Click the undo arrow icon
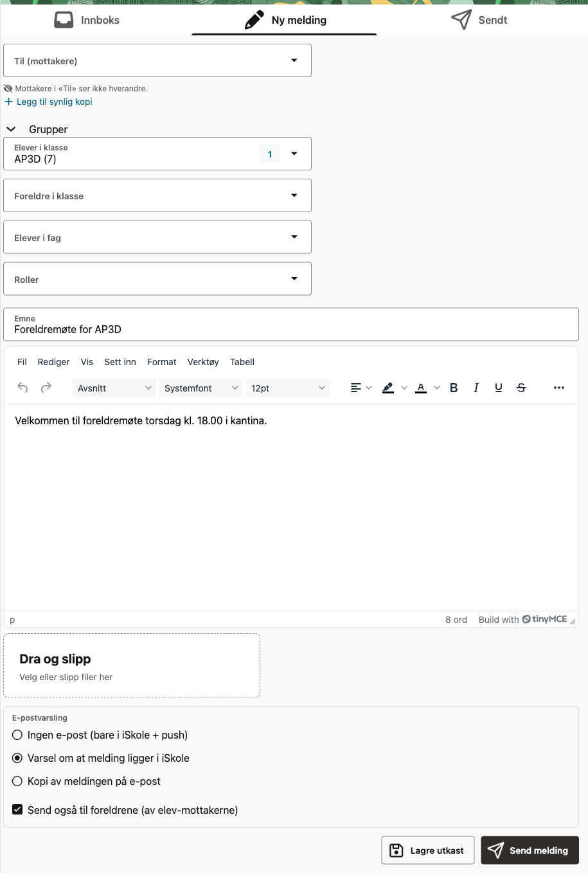The width and height of the screenshot is (588, 873). pos(22,388)
